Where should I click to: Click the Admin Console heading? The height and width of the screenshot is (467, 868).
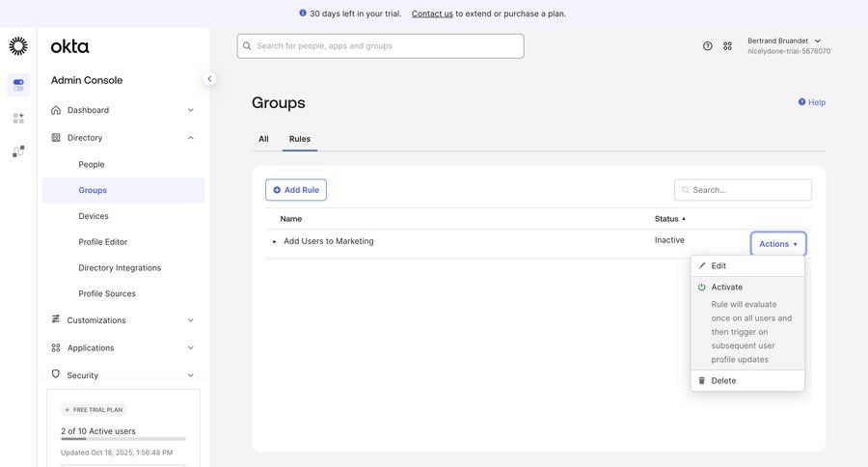click(x=87, y=80)
